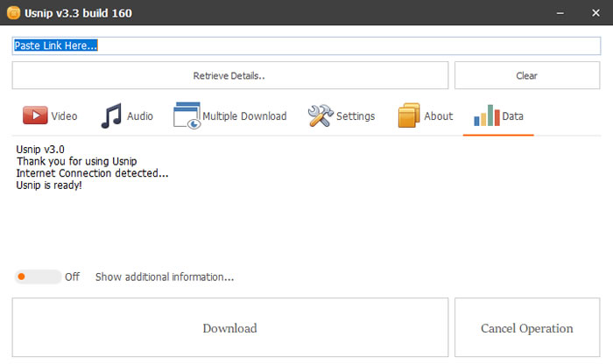613x364 pixels.
Task: Open the About tab label
Action: pos(438,116)
